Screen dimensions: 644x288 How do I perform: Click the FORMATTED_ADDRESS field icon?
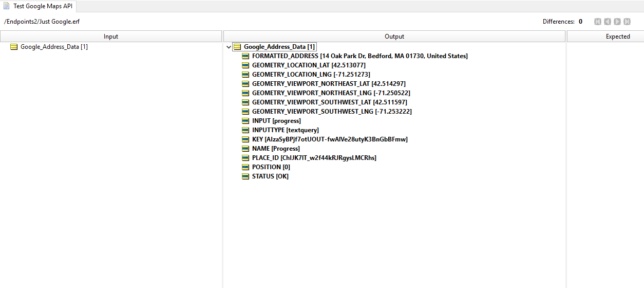pos(245,56)
